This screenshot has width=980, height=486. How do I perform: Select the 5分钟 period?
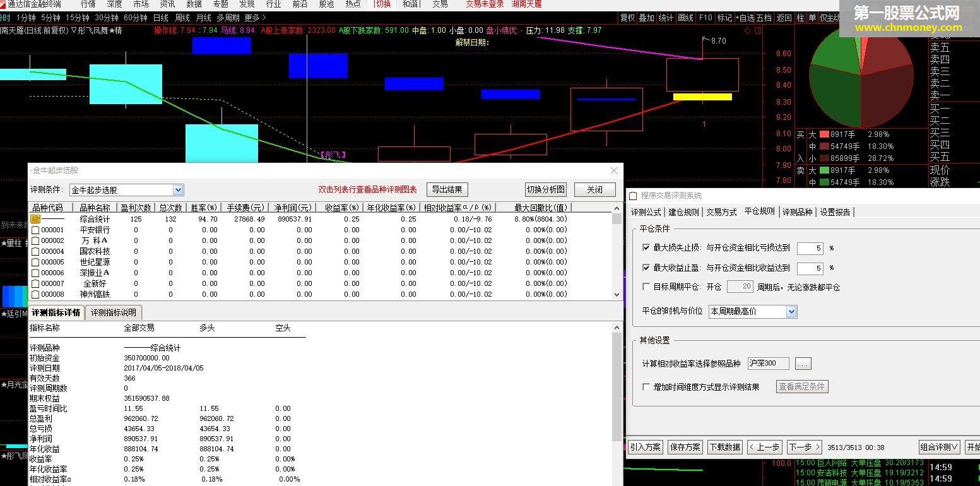pyautogui.click(x=50, y=18)
